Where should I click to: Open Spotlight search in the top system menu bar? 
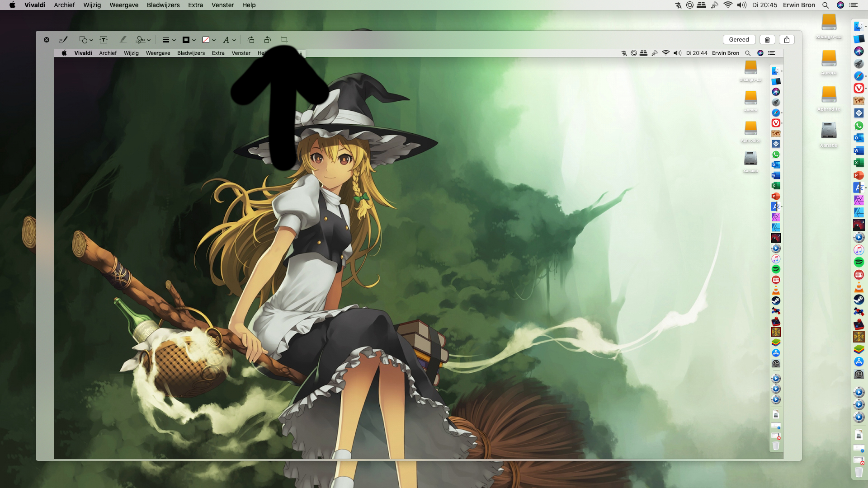(826, 5)
